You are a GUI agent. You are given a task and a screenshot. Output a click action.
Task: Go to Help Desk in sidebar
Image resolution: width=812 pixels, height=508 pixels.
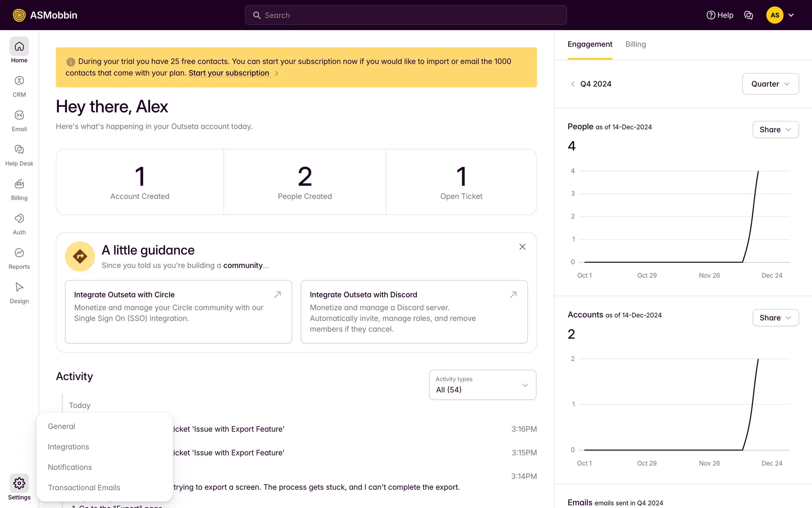click(19, 155)
